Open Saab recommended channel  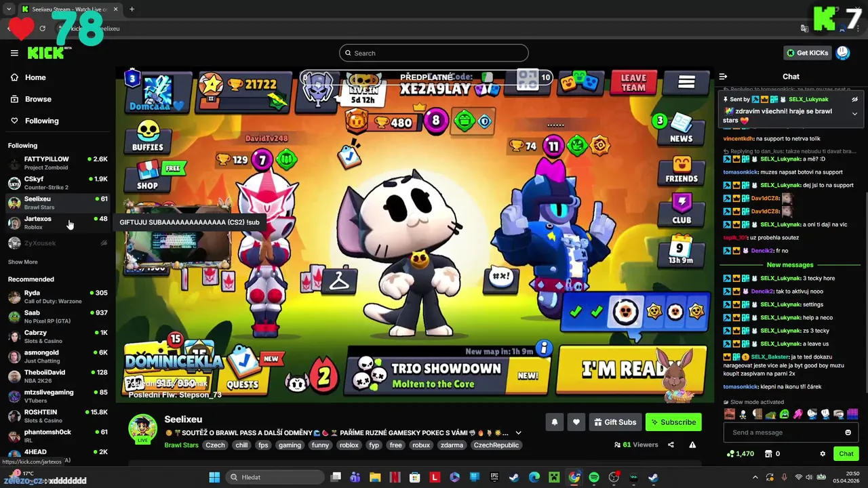click(x=57, y=317)
